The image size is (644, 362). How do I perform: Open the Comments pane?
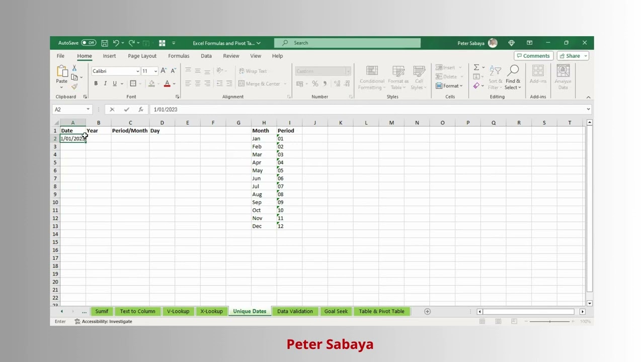(532, 56)
